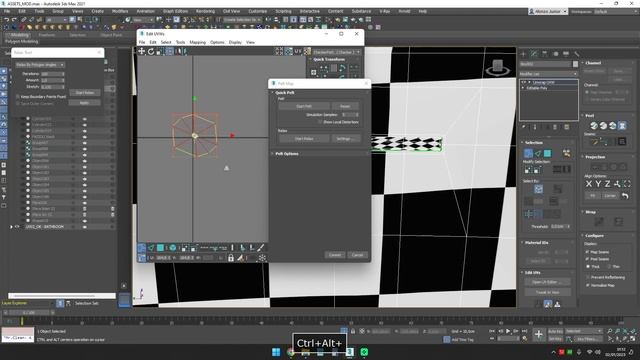Click align to Y in Projection rollout
The height and width of the screenshot is (360, 640).
[x=598, y=184]
